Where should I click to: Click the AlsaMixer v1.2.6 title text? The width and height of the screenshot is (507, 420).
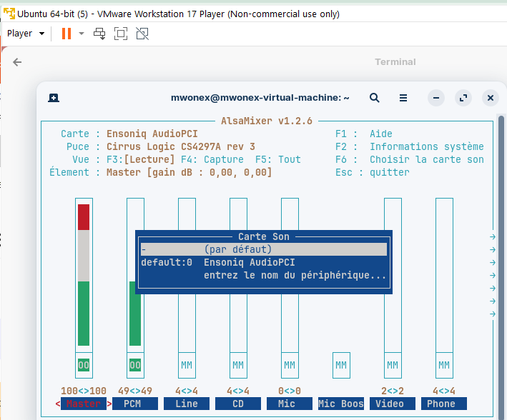267,121
